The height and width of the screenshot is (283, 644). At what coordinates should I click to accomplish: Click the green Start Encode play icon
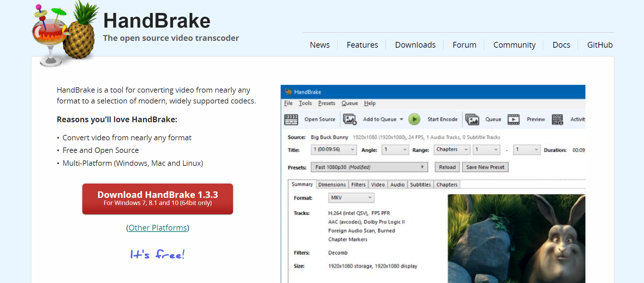coord(414,119)
